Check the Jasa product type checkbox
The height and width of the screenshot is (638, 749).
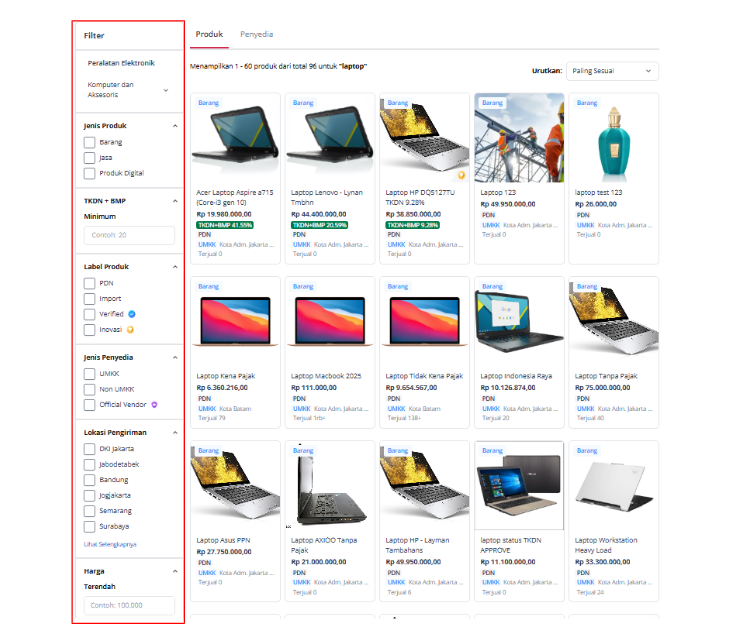pyautogui.click(x=89, y=158)
